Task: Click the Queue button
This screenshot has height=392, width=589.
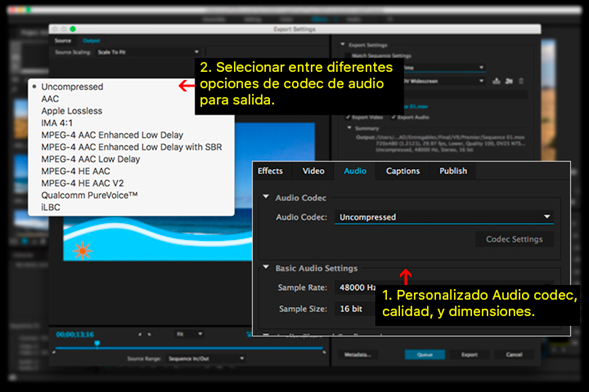Action: coord(425,354)
